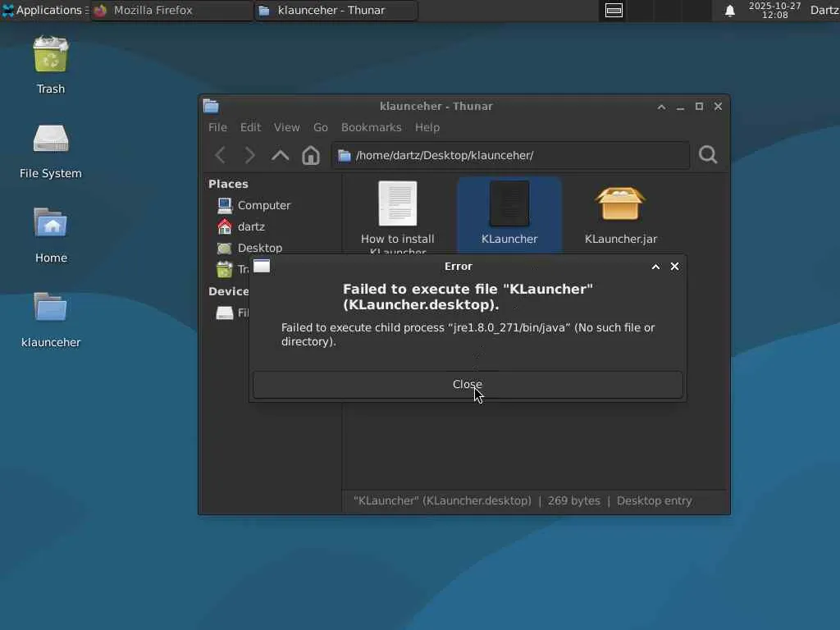Viewport: 840px width, 630px height.
Task: Roll up the Thunar window with caret
Action: point(662,107)
